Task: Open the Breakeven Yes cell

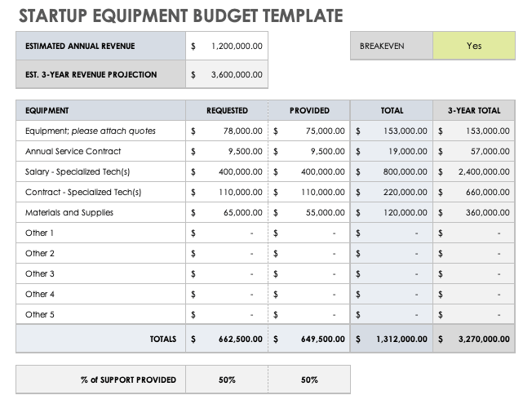Action: (x=474, y=46)
